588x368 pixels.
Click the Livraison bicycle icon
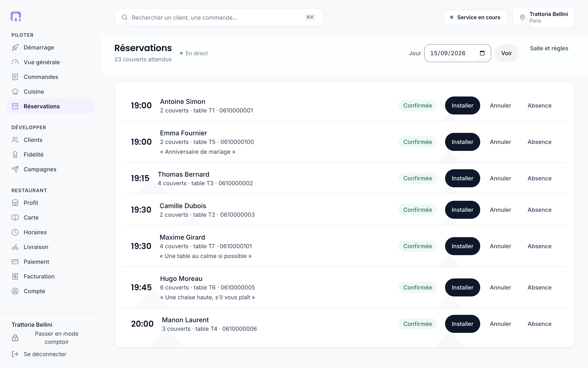[15, 247]
